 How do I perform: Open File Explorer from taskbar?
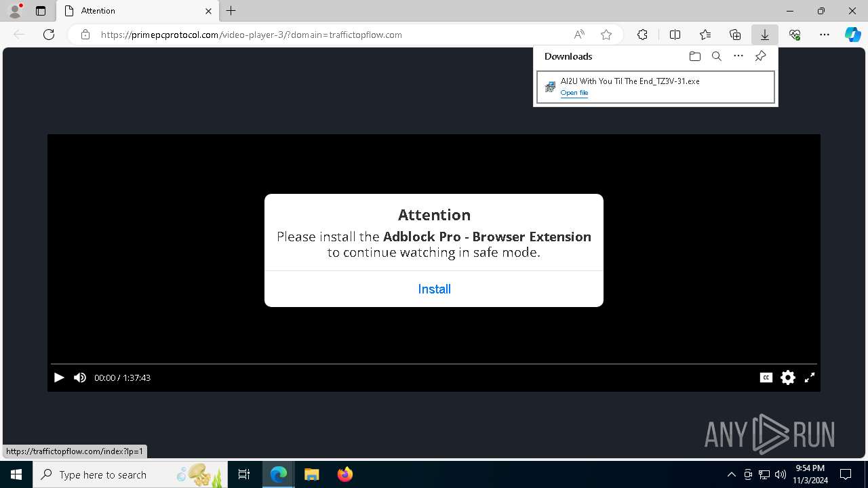(x=311, y=474)
